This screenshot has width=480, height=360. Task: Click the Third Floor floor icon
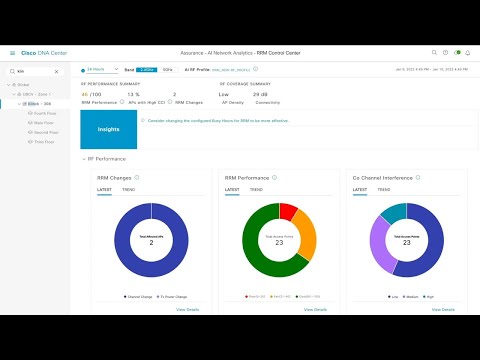tap(30, 142)
